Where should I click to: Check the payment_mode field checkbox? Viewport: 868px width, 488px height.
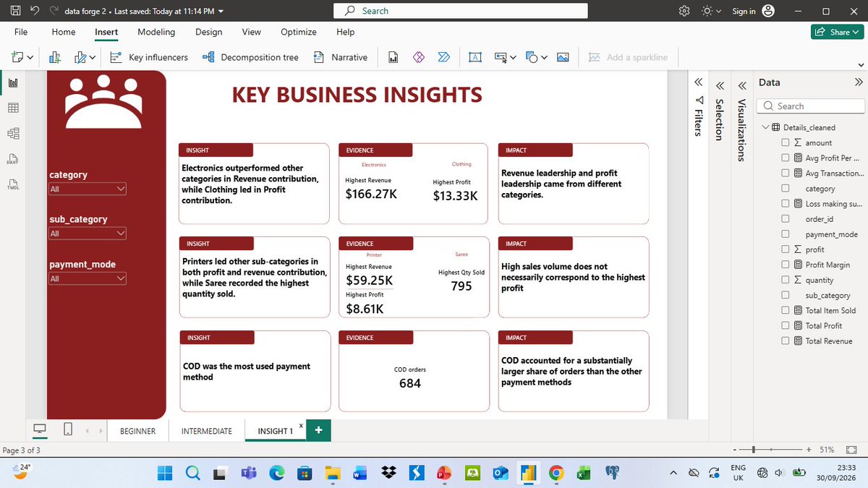[785, 234]
